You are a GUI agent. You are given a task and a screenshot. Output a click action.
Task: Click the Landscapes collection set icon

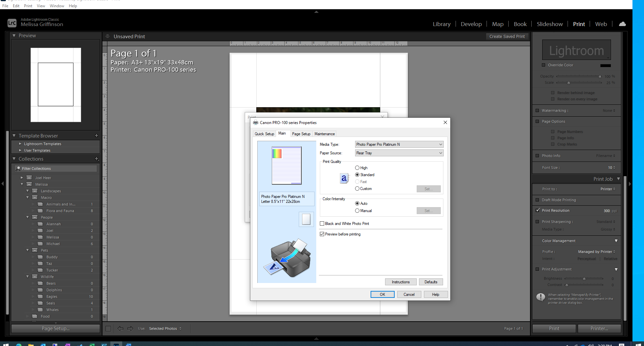coord(35,191)
